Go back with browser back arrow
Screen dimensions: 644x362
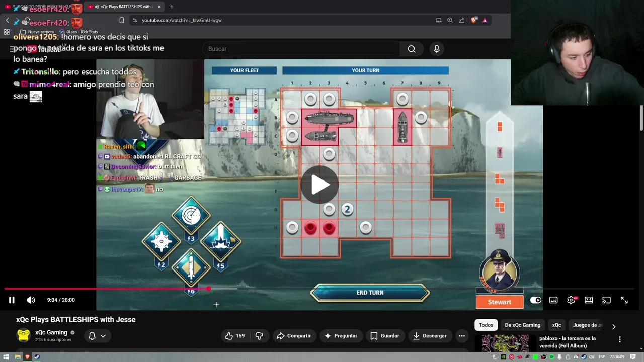(x=7, y=20)
